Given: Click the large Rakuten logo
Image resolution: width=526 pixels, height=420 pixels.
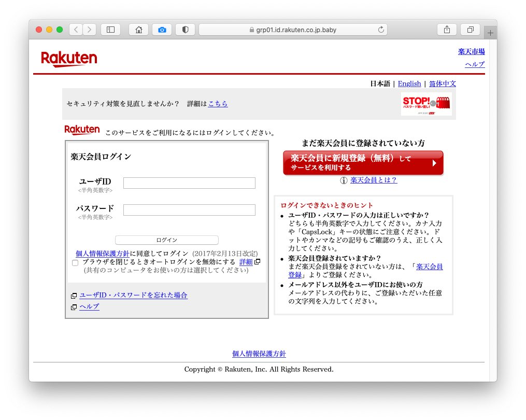Looking at the screenshot, I should pyautogui.click(x=69, y=59).
